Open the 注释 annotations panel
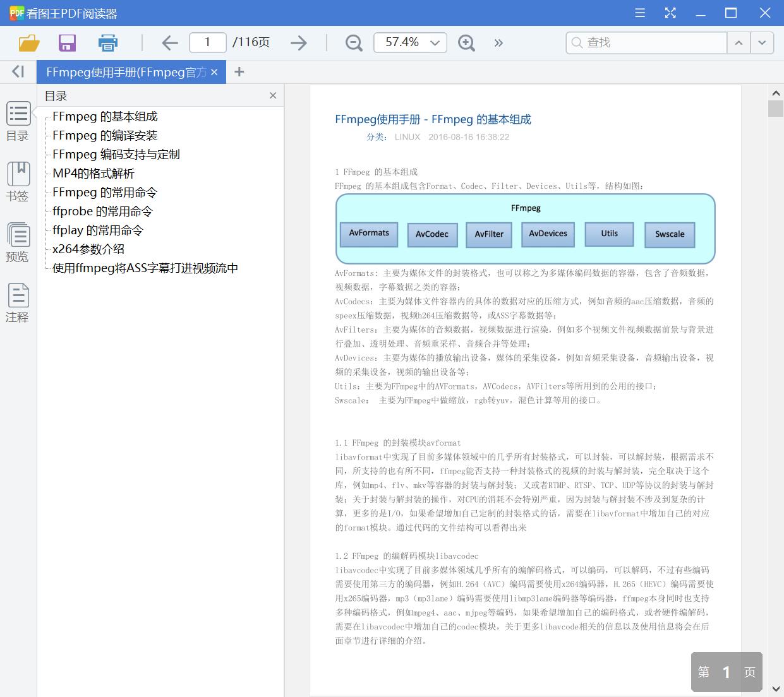Viewport: 784px width, 697px height. coord(18,303)
